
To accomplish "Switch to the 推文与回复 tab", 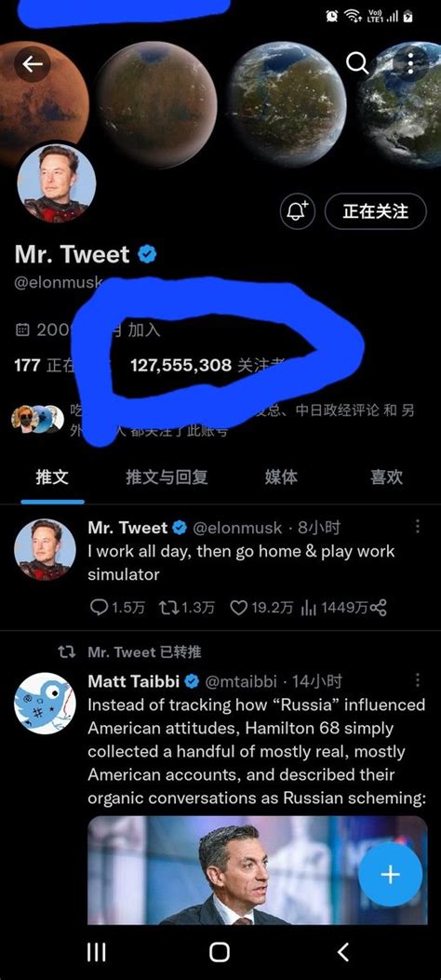I will (x=167, y=477).
